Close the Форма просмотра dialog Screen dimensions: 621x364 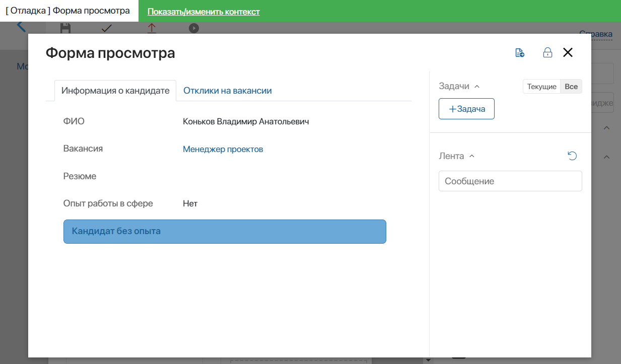pyautogui.click(x=568, y=52)
